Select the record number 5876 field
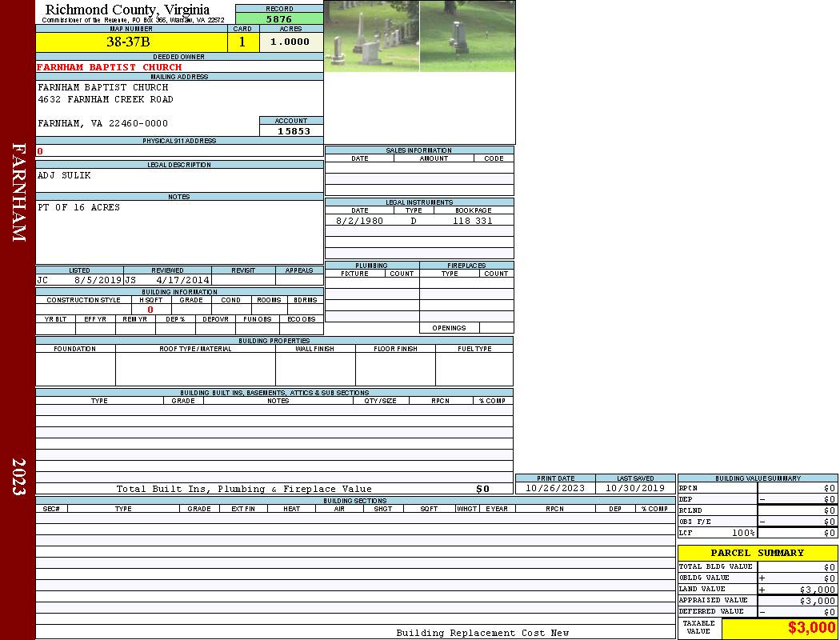 pyautogui.click(x=279, y=19)
